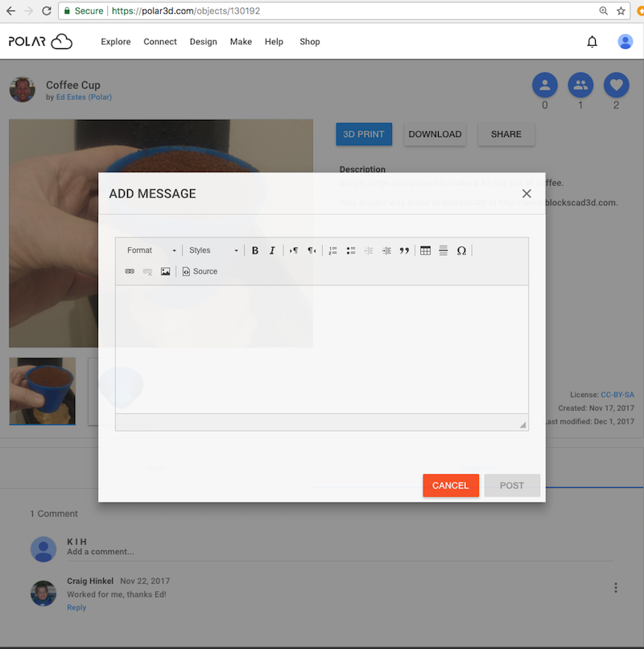This screenshot has width=644, height=649.
Task: Insert special character (omega)
Action: pyautogui.click(x=461, y=250)
